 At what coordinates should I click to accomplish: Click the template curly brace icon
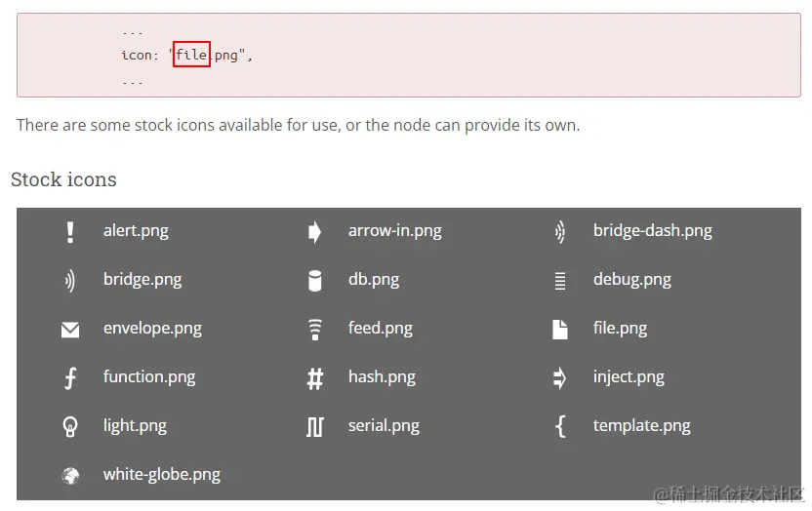tap(560, 426)
